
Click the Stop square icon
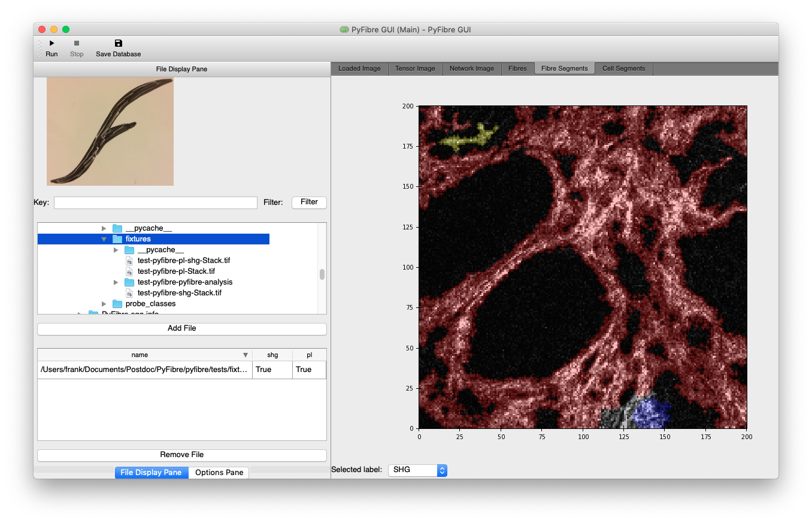coord(77,43)
